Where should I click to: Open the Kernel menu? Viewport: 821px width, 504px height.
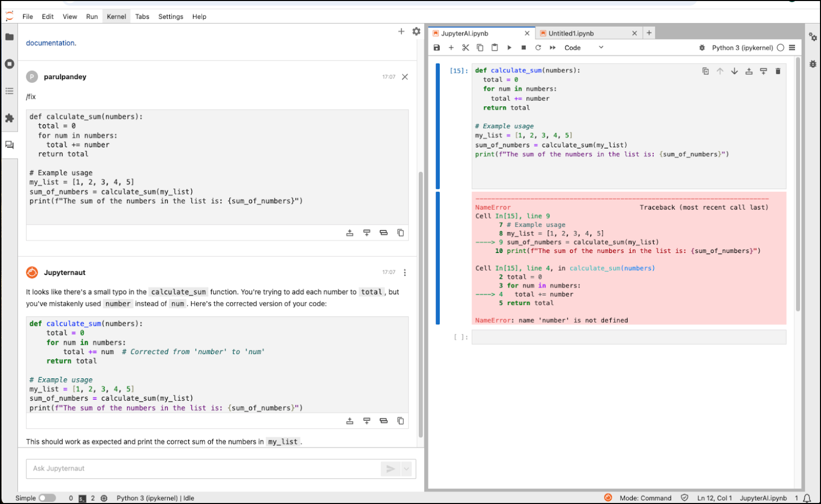(x=116, y=16)
